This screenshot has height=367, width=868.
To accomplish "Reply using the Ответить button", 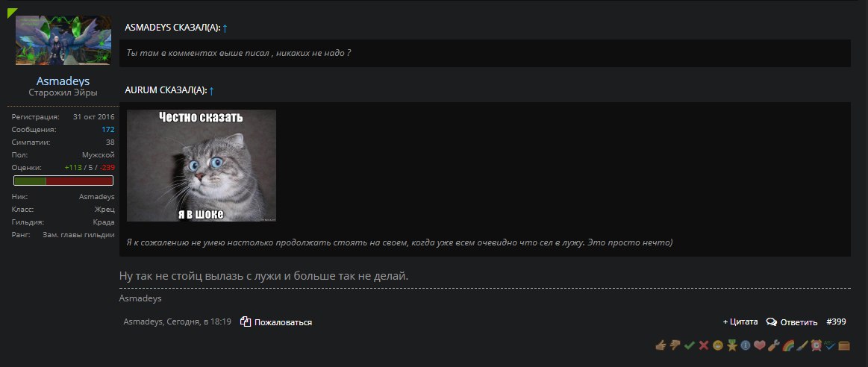I will pos(792,322).
